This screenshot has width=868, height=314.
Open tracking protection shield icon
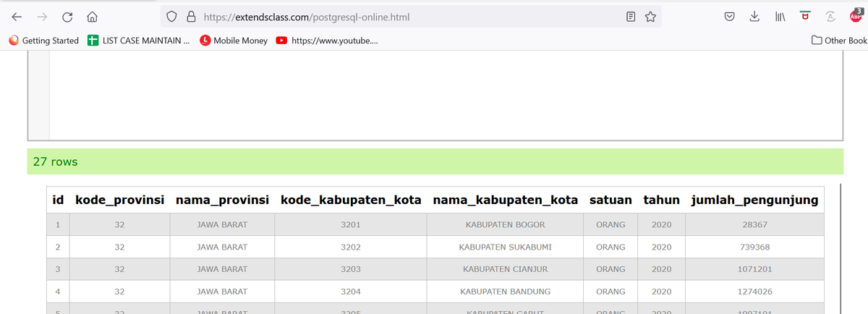[x=172, y=17]
